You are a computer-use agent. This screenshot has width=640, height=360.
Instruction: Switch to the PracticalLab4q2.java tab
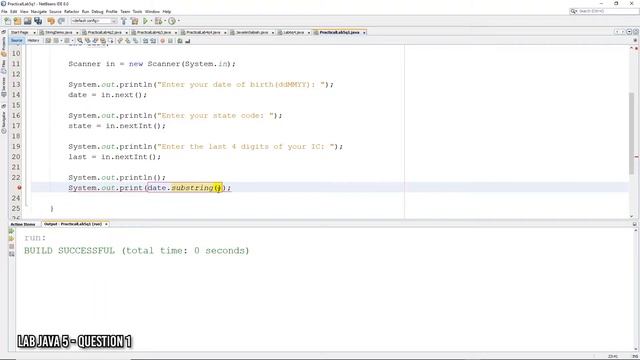(x=104, y=32)
